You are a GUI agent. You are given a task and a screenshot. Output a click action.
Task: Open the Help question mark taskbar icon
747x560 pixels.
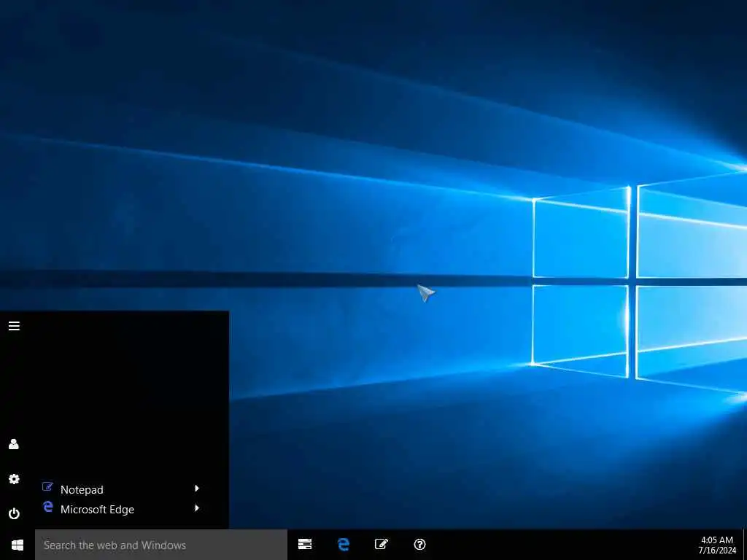[419, 544]
